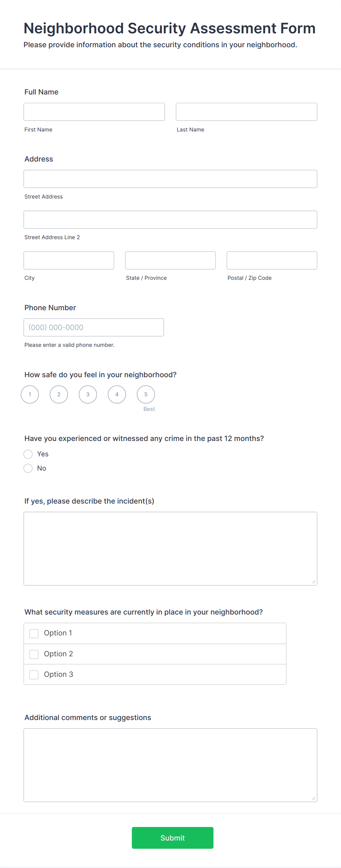341x868 pixels.
Task: Click the Street Address field
Action: click(170, 179)
